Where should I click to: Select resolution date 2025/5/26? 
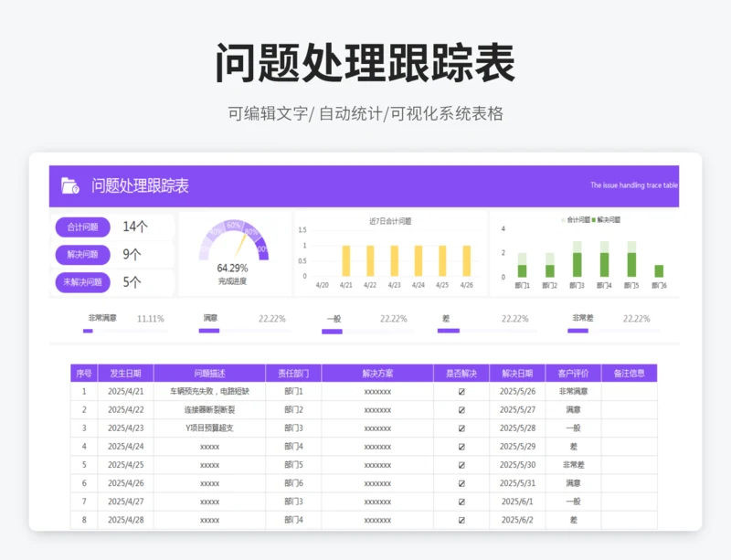[517, 392]
